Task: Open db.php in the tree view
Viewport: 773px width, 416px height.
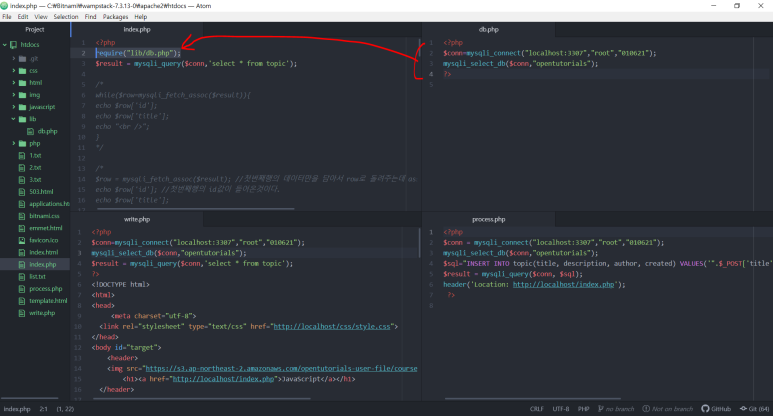Action: [47, 132]
